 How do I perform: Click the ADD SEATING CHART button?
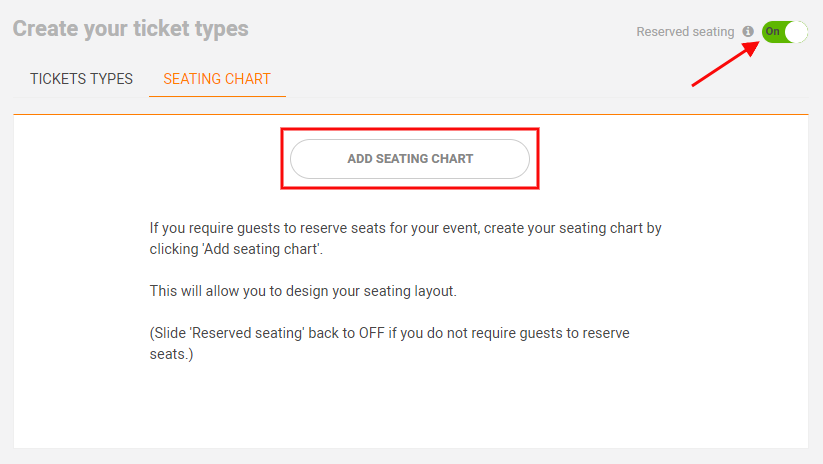410,159
